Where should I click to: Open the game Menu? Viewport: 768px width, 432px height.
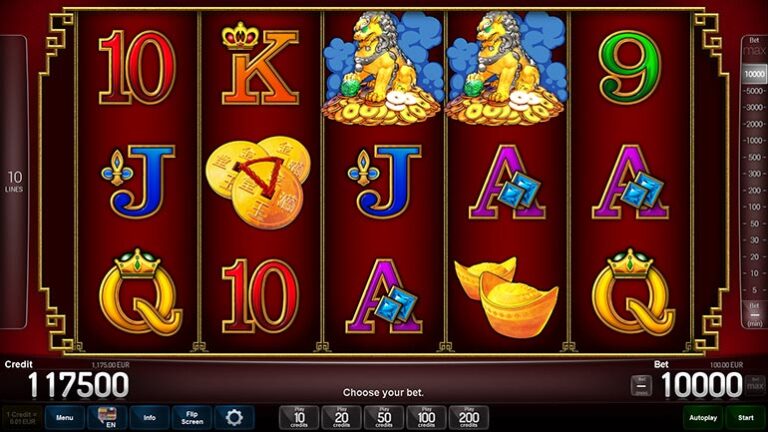click(x=65, y=418)
